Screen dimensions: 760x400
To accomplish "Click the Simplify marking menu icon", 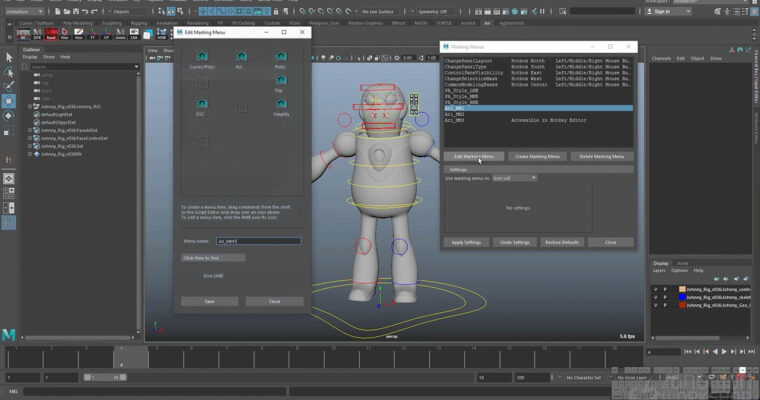I will pos(281,104).
